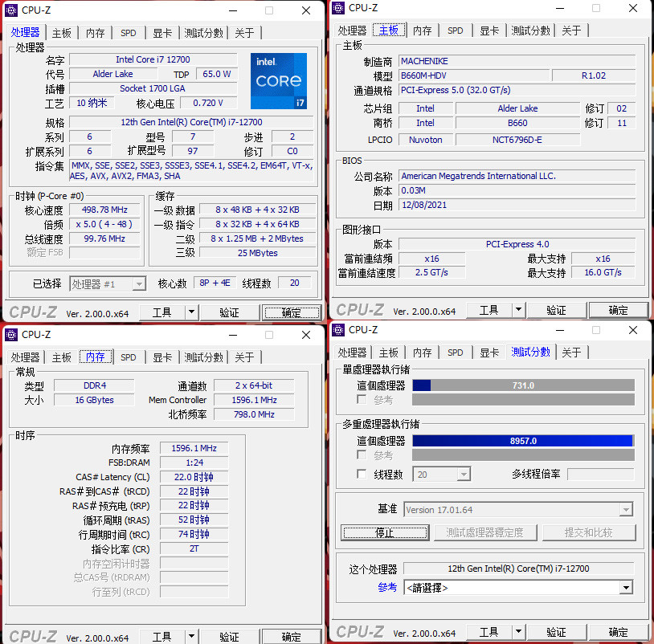Image resolution: width=654 pixels, height=644 pixels.
Task: Click the CPU-Z app icon in the memory window title bar
Action: [x=12, y=334]
